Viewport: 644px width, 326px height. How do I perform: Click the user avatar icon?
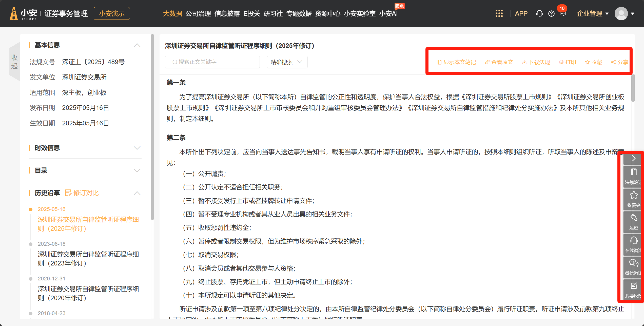pos(621,13)
